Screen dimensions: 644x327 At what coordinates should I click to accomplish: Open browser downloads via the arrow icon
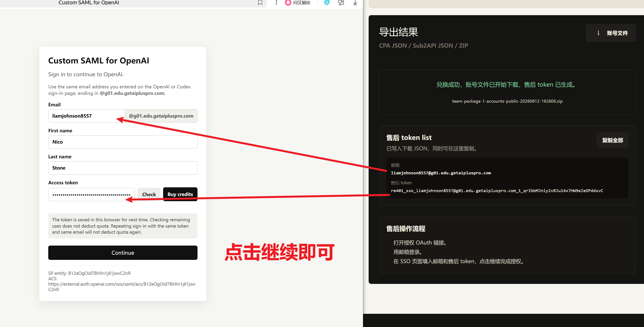pyautogui.click(x=355, y=3)
